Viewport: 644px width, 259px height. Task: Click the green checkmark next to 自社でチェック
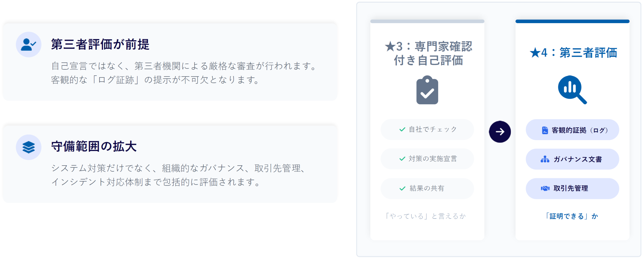point(402,129)
